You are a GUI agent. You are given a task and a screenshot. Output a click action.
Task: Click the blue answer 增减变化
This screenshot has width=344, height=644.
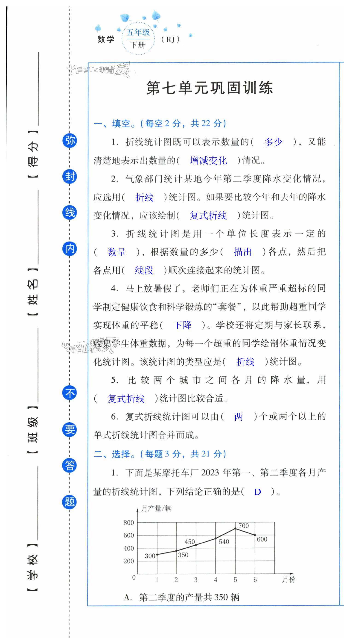pyautogui.click(x=208, y=160)
